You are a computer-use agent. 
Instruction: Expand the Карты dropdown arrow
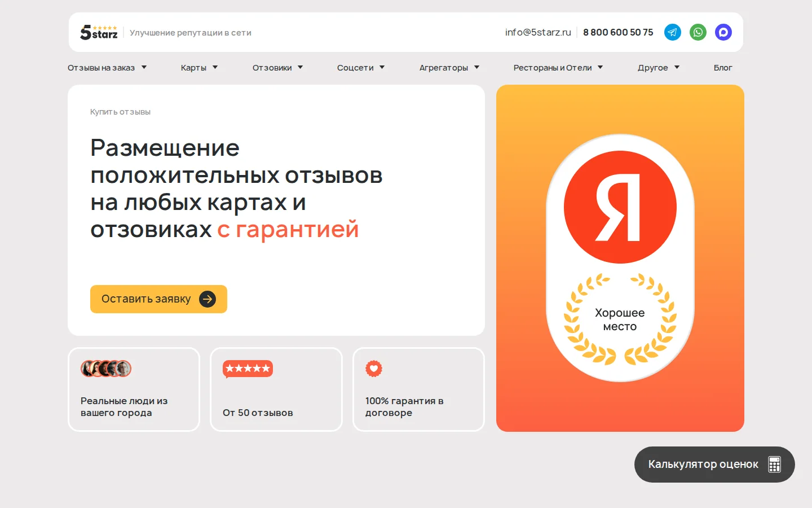click(215, 67)
